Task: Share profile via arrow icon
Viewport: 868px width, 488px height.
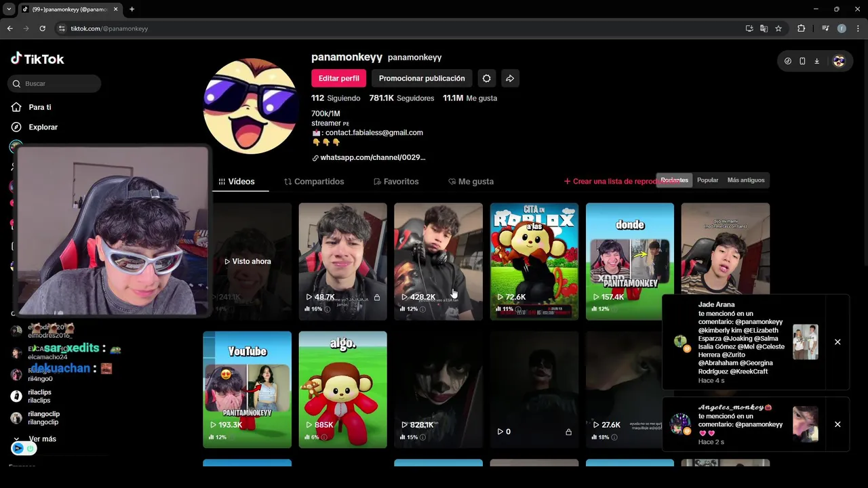Action: 510,78
